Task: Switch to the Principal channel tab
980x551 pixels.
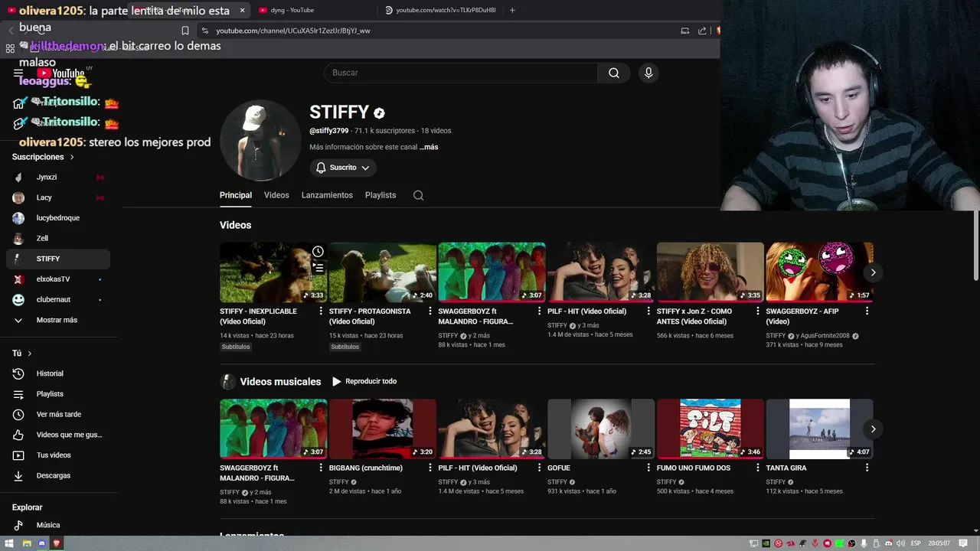Action: [x=236, y=195]
